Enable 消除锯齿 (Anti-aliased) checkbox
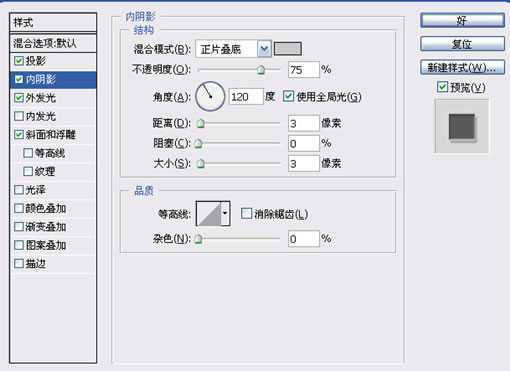510x371 pixels. point(246,213)
